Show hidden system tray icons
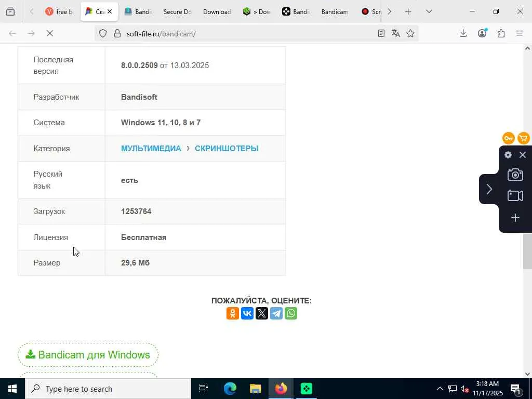532x399 pixels. pyautogui.click(x=440, y=389)
